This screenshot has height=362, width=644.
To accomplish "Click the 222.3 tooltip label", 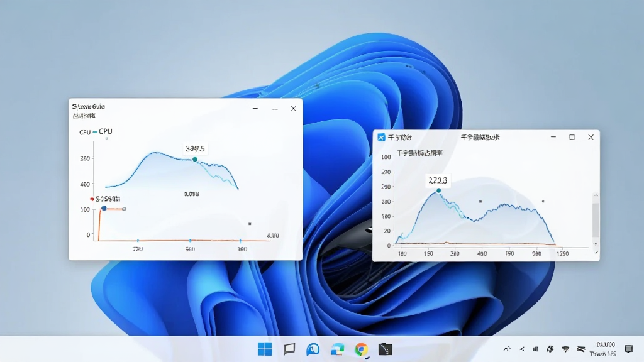I will click(x=438, y=180).
